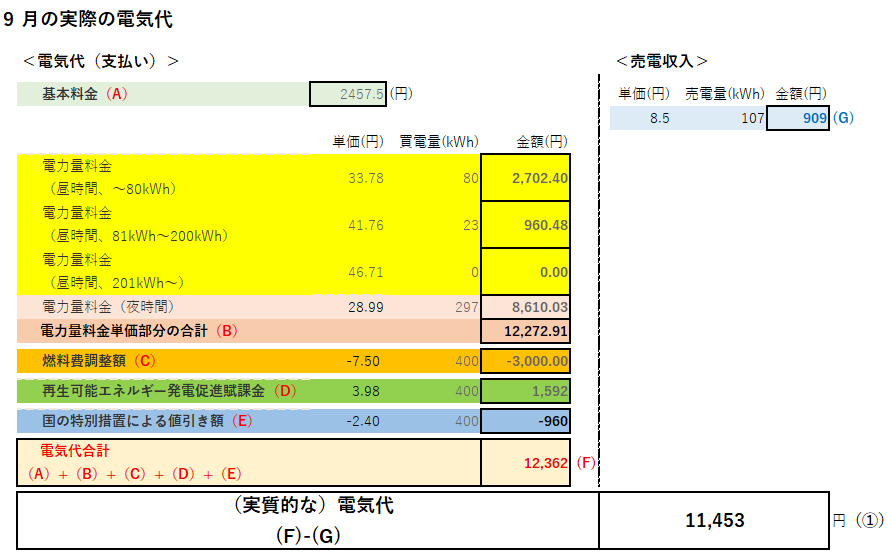887x553 pixels.
Task: Select the nighttime purchased amount 297
Action: pyautogui.click(x=467, y=307)
